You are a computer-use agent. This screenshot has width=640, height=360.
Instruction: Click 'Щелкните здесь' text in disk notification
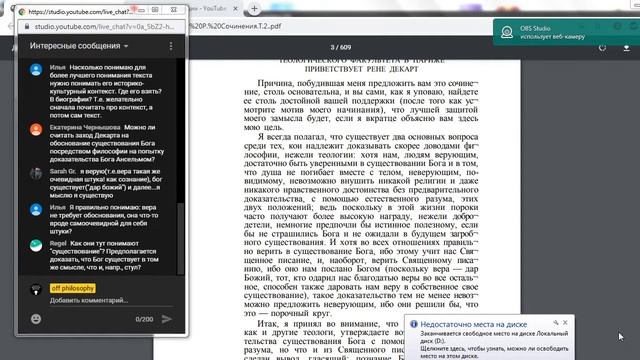440,349
